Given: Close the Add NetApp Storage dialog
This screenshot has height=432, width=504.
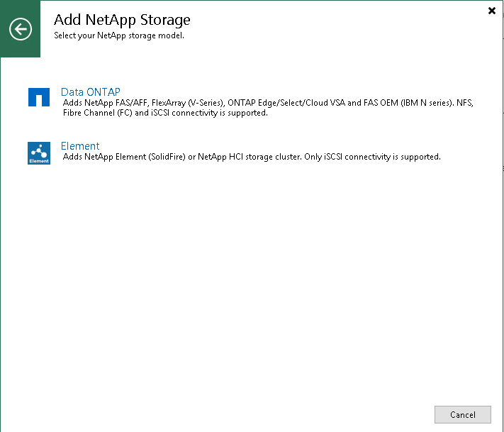Looking at the screenshot, I should tap(492, 11).
